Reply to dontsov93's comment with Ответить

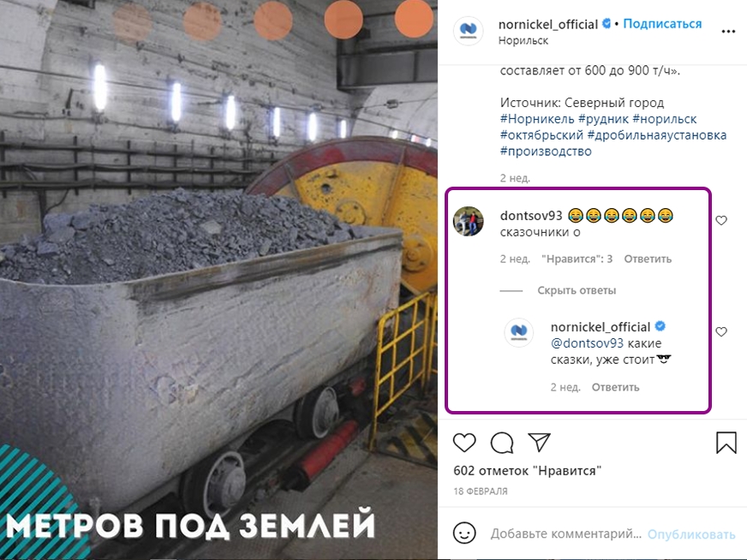(x=648, y=259)
